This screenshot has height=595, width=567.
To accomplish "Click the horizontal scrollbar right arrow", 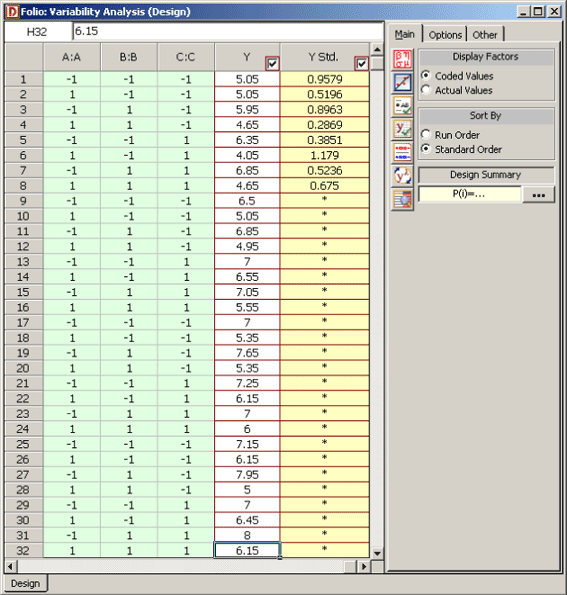I will point(364,567).
